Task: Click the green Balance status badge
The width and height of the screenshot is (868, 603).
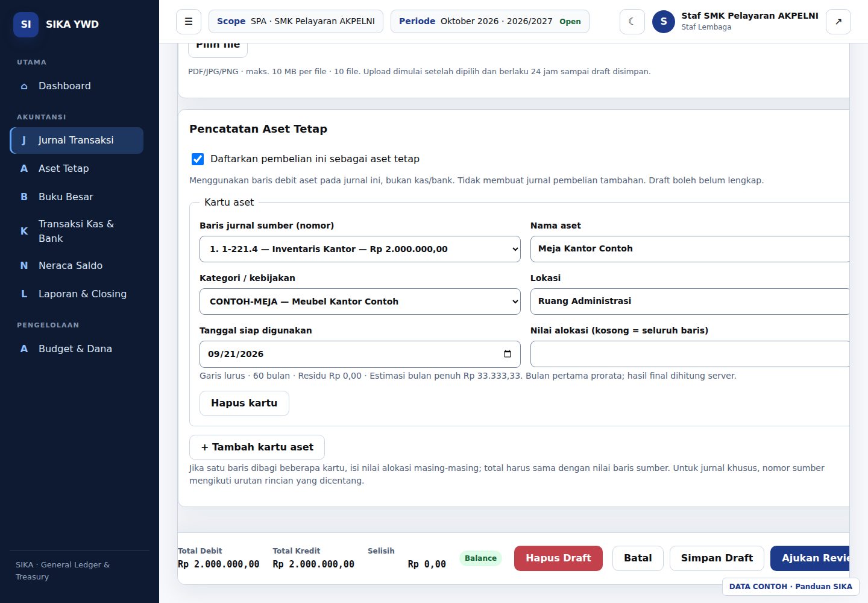Action: 480,558
